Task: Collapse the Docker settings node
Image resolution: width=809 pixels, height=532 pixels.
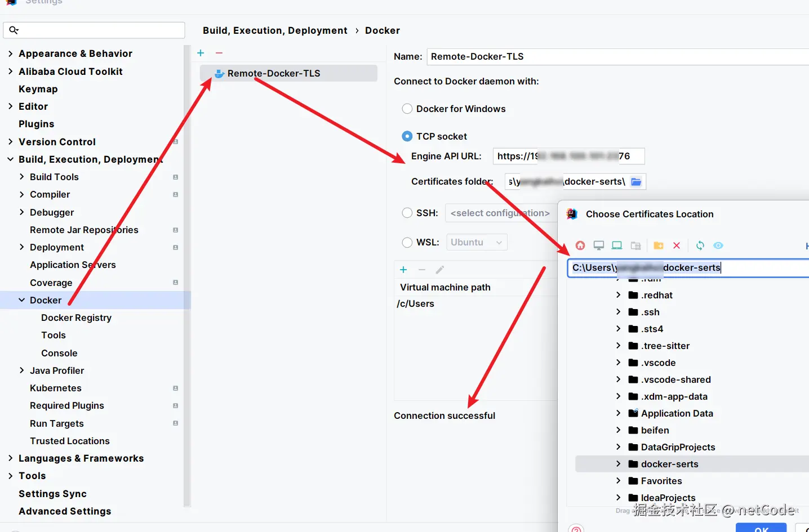Action: (22, 300)
